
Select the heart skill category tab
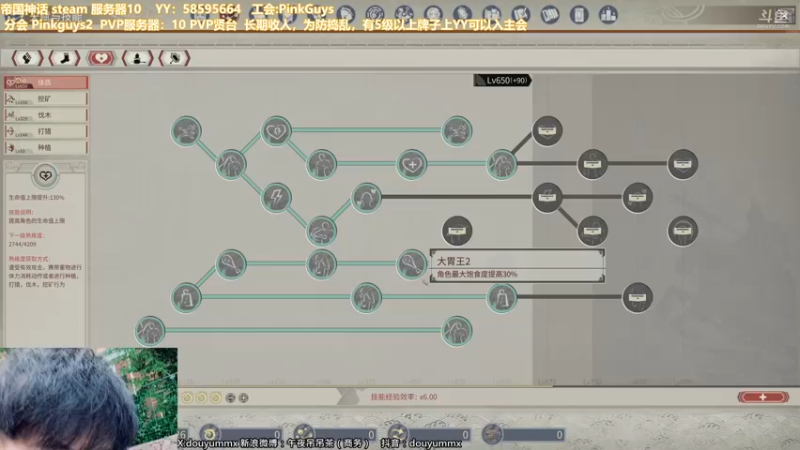(x=101, y=58)
